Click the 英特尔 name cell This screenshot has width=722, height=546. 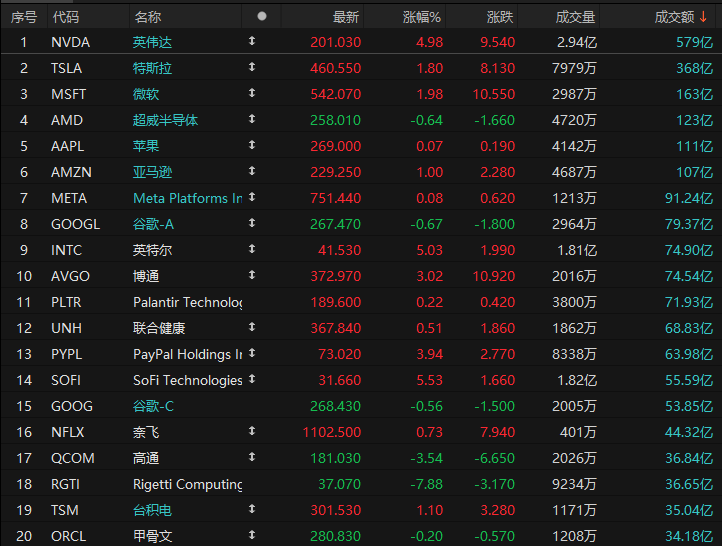point(152,250)
